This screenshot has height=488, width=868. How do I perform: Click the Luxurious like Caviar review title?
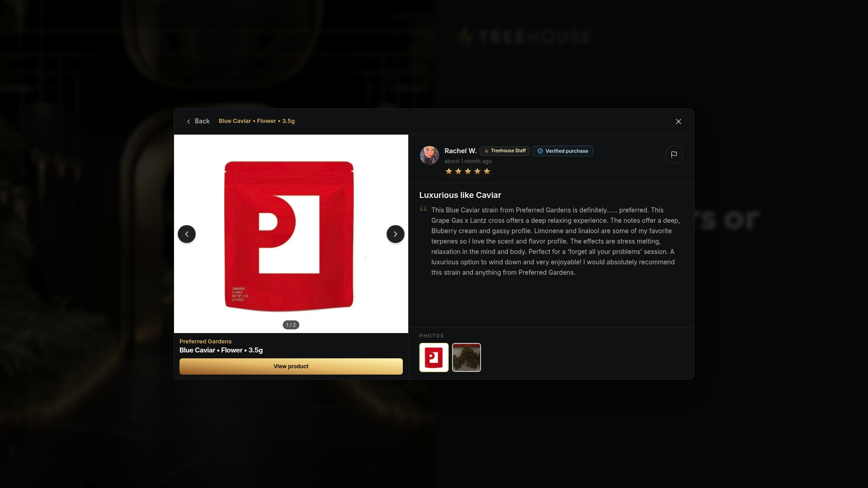click(x=460, y=195)
